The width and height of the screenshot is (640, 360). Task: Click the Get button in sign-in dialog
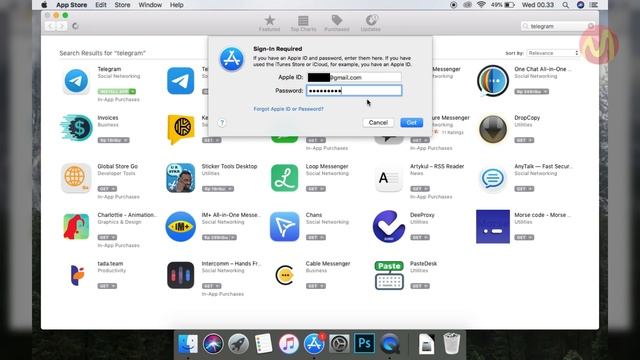[411, 122]
